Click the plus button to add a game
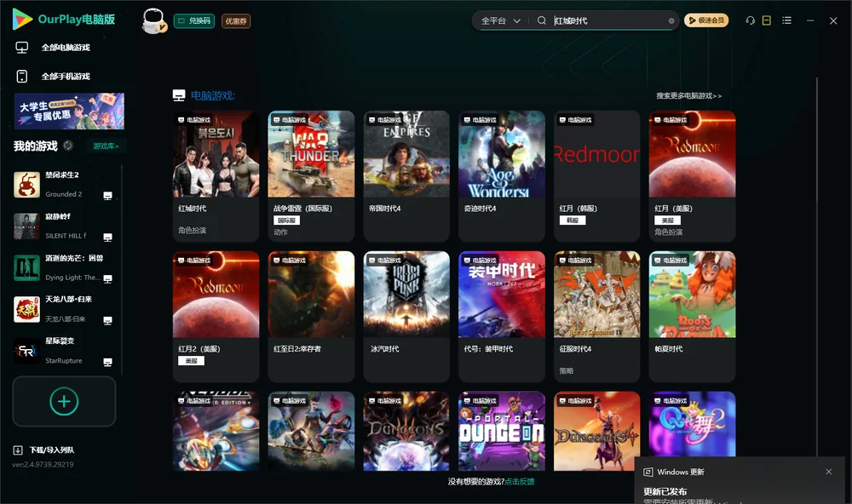The width and height of the screenshot is (852, 504). point(64,401)
